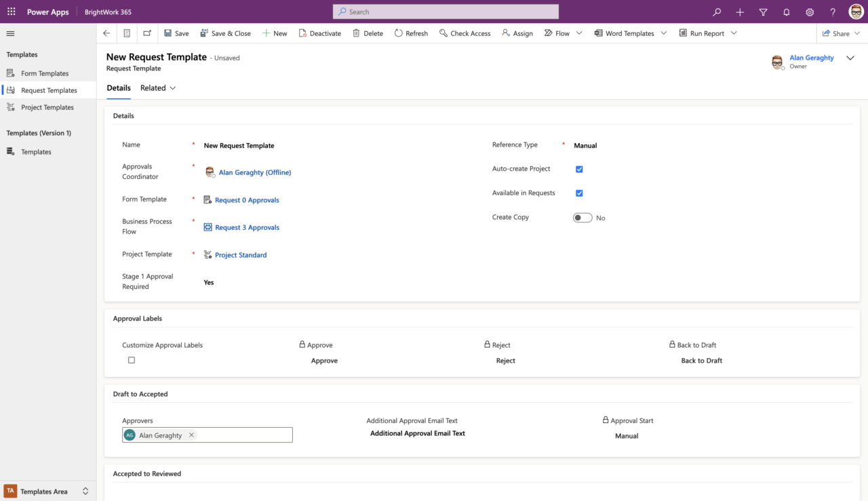868x501 pixels.
Task: Select Form Templates in the sidebar
Action: tap(44, 73)
